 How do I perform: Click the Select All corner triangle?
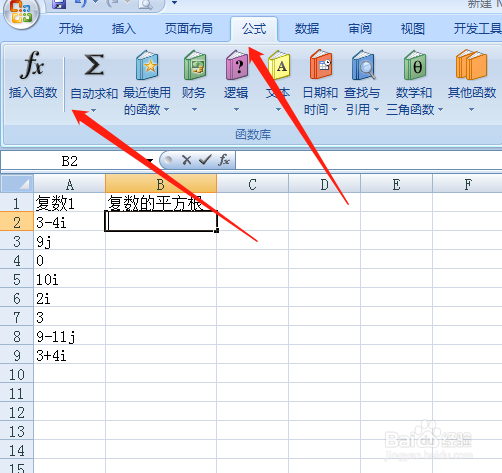click(17, 184)
